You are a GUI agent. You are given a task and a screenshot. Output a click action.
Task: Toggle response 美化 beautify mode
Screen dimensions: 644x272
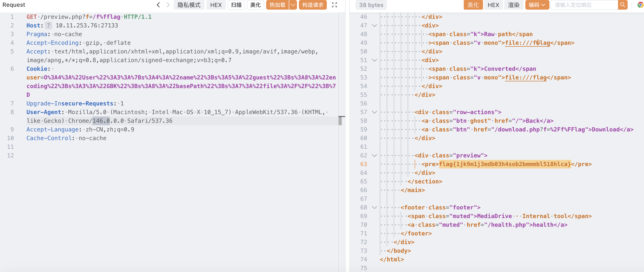pos(473,5)
